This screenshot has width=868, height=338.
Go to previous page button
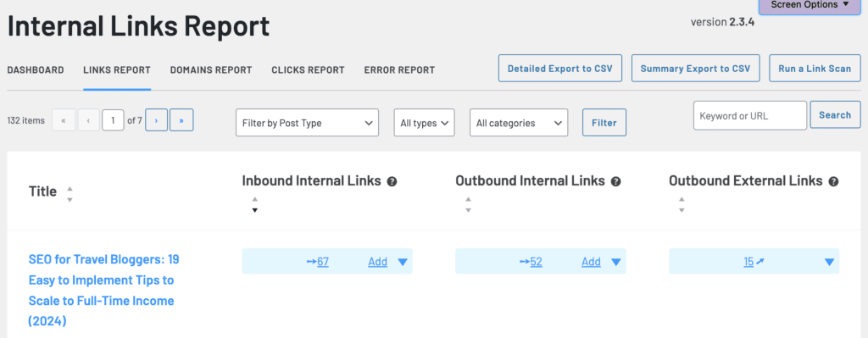click(x=88, y=120)
